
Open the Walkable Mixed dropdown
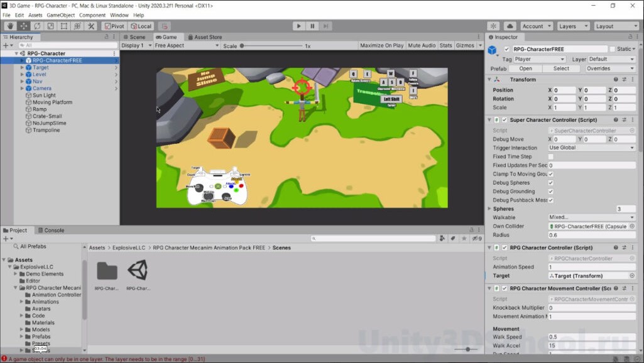(592, 217)
